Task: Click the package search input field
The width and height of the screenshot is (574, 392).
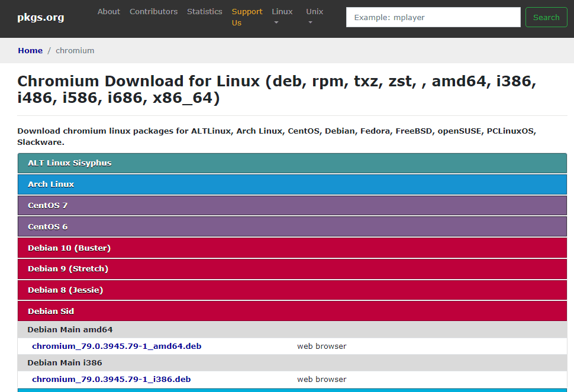Action: click(433, 17)
